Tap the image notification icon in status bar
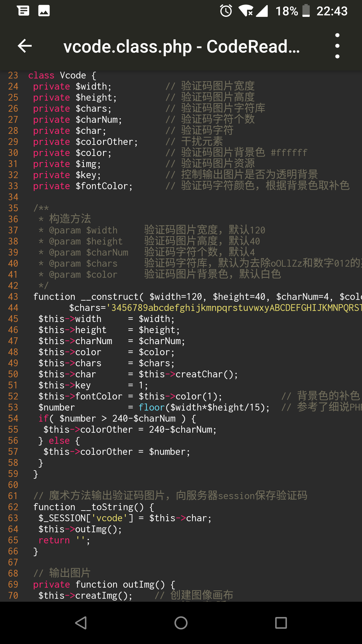The width and height of the screenshot is (362, 644). (44, 11)
